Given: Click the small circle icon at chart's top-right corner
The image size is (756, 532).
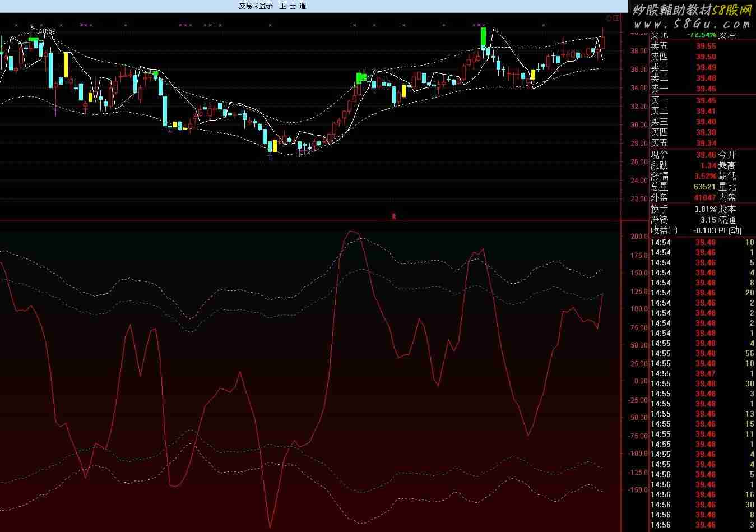Looking at the screenshot, I should pyautogui.click(x=610, y=18).
